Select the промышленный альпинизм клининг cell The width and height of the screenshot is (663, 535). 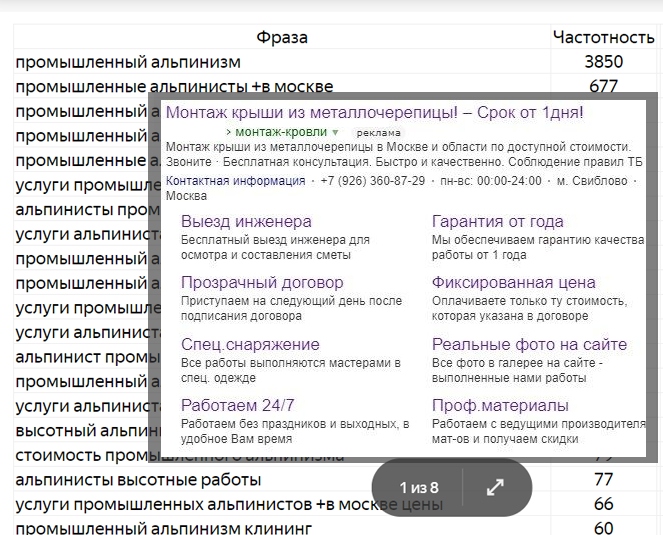pos(163,528)
